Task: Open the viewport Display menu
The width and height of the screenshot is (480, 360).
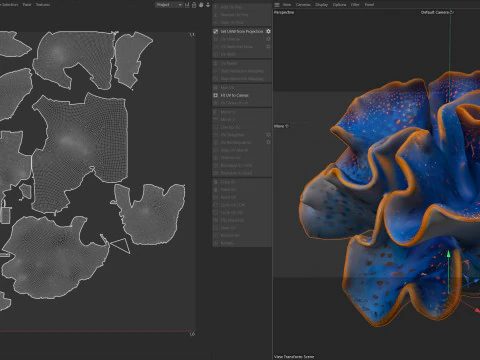Action: coord(321,5)
